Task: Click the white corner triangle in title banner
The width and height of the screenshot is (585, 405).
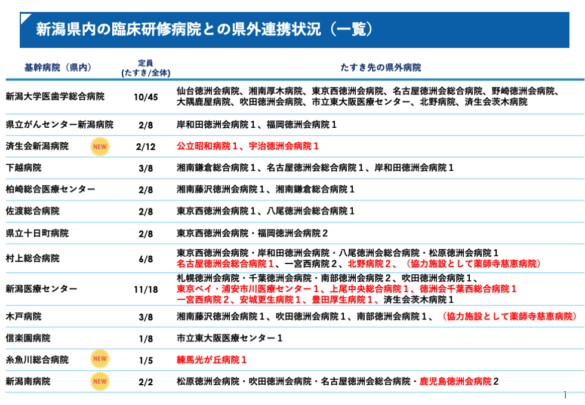Action: click(x=25, y=18)
